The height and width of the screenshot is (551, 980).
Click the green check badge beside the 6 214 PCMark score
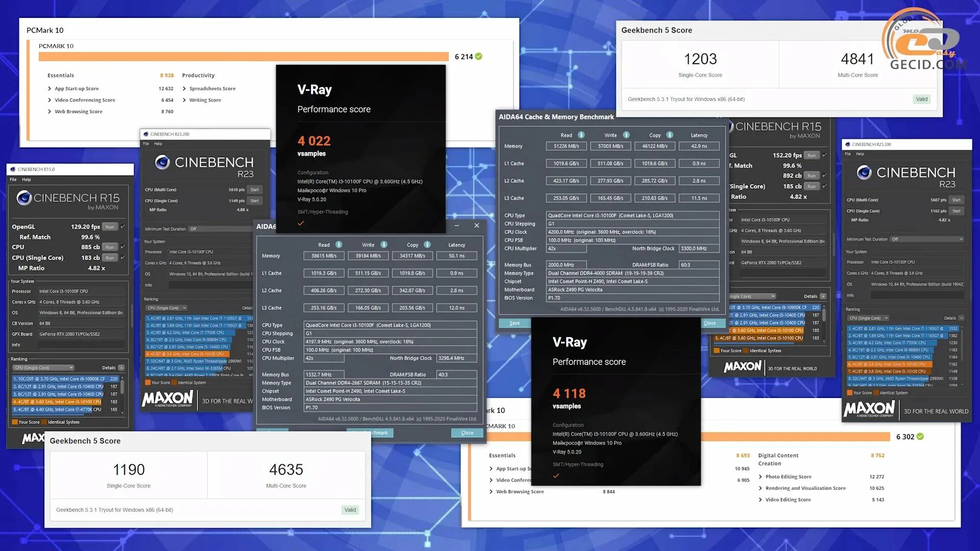(x=479, y=57)
